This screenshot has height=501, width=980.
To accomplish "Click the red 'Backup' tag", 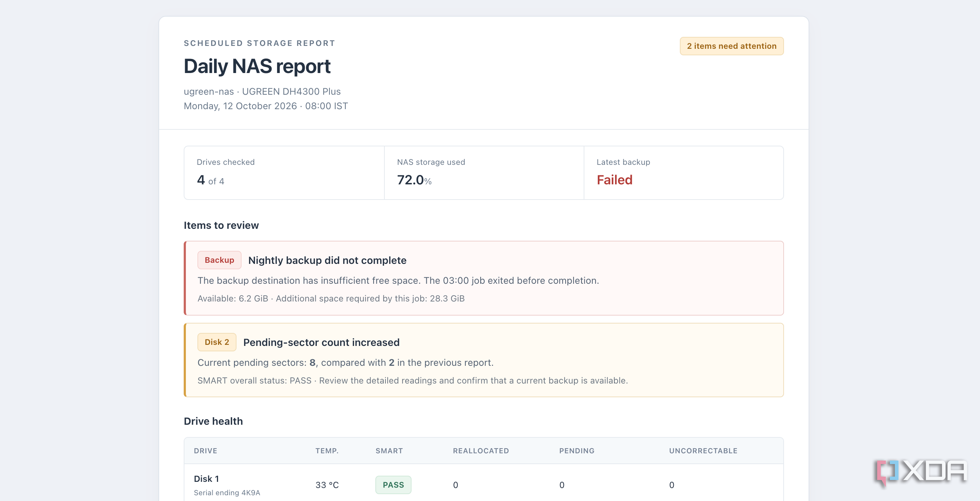I will (219, 260).
